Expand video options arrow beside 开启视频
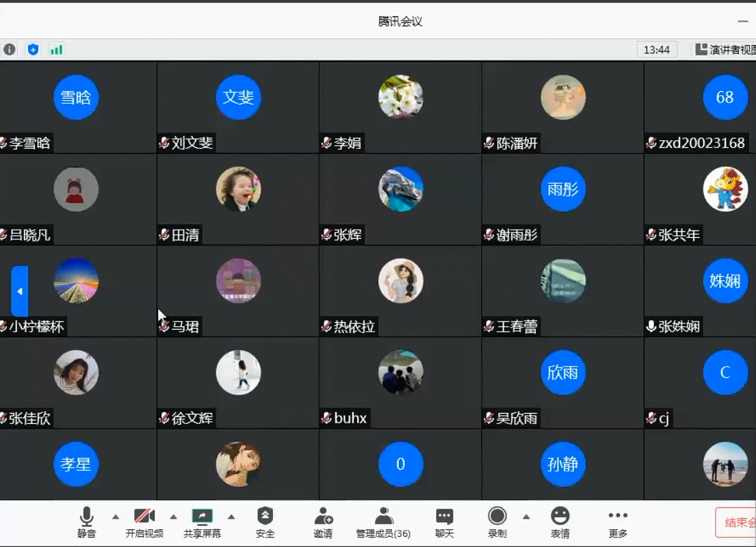 click(x=174, y=516)
